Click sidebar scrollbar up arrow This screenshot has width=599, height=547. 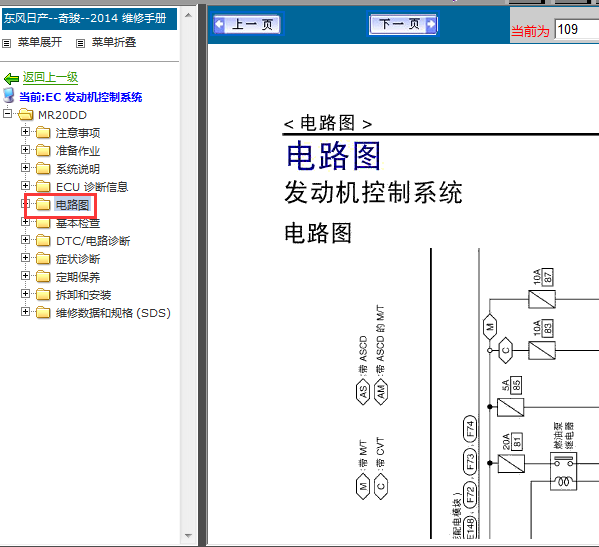pyautogui.click(x=188, y=15)
